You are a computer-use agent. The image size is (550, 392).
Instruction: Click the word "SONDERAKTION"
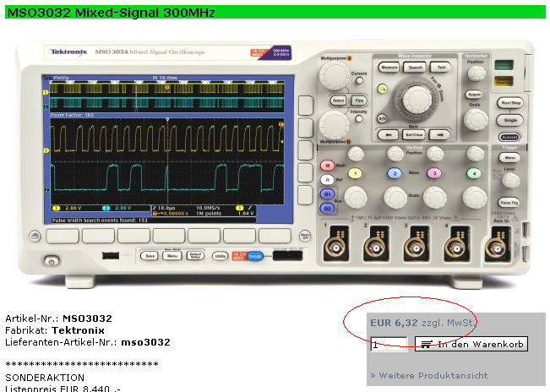(45, 378)
